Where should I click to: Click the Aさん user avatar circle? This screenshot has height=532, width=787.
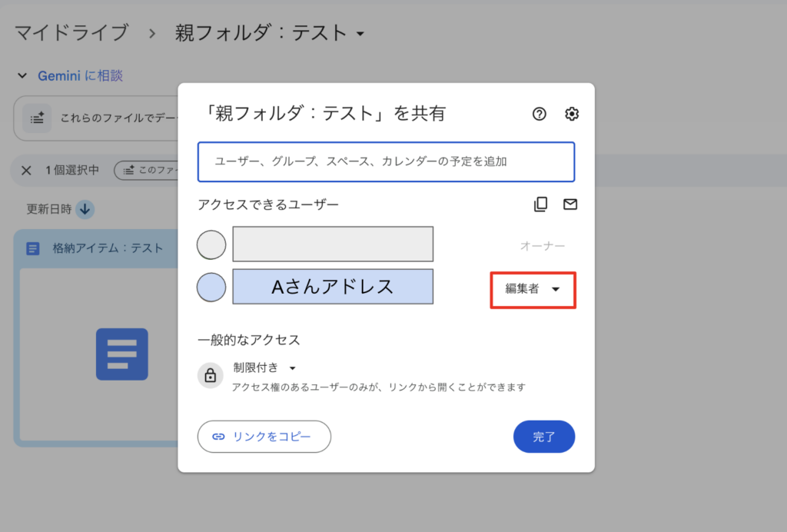tap(211, 287)
